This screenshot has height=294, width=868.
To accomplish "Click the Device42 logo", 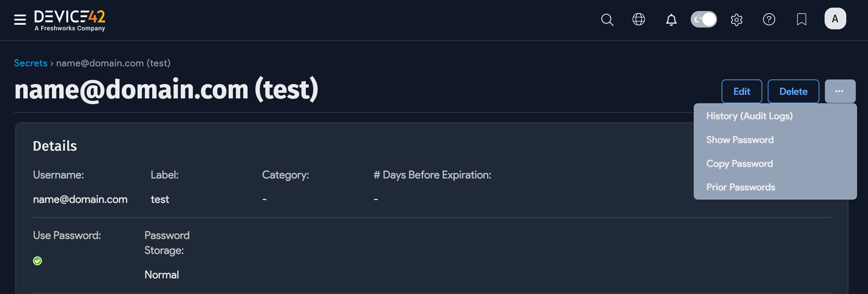I will coord(70,20).
